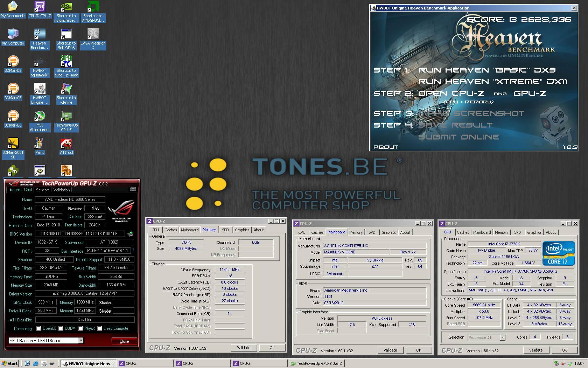Click Validate in the CPU tab CPU-Z window
This screenshot has height=368, width=588.
(x=536, y=350)
